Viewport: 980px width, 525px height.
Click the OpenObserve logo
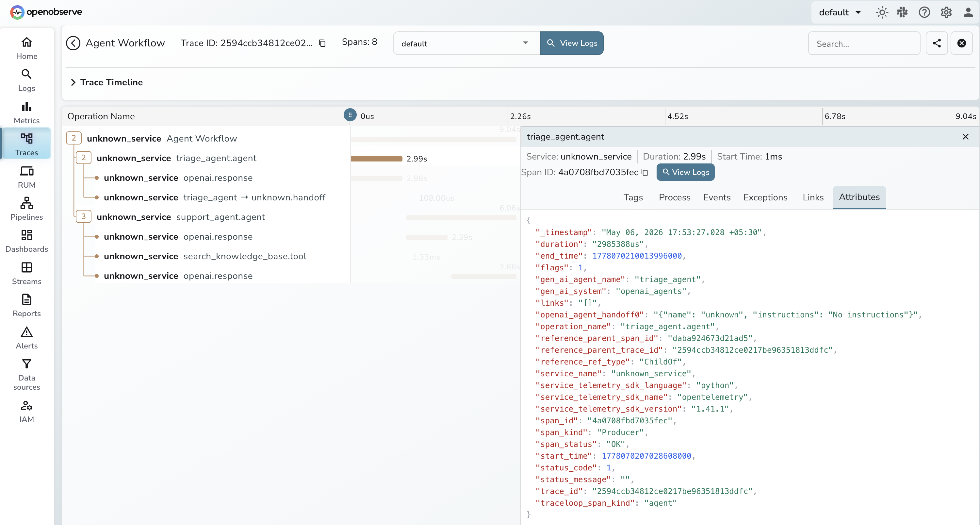(46, 12)
